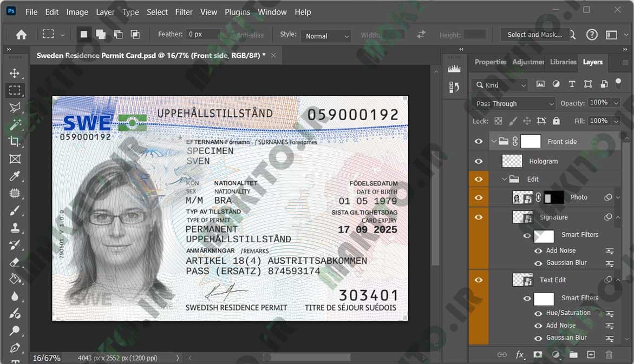Switch to the Properties tab
634x364 pixels.
click(490, 62)
